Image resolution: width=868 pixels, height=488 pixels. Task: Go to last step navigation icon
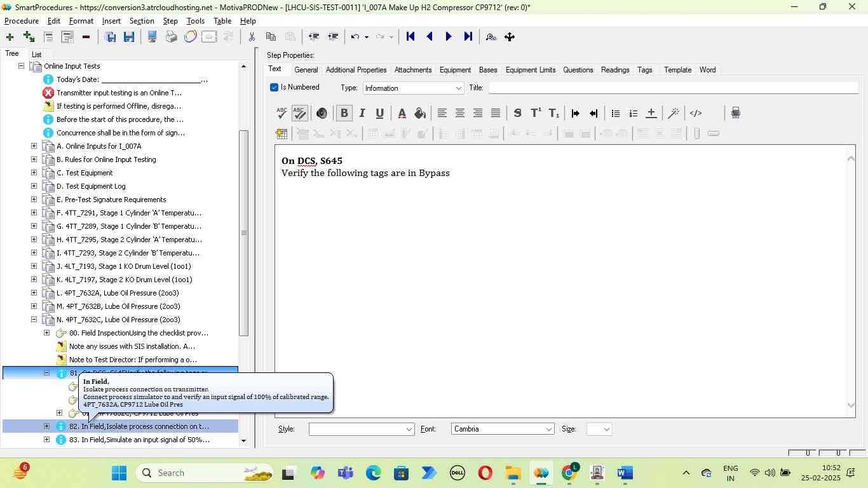[468, 37]
